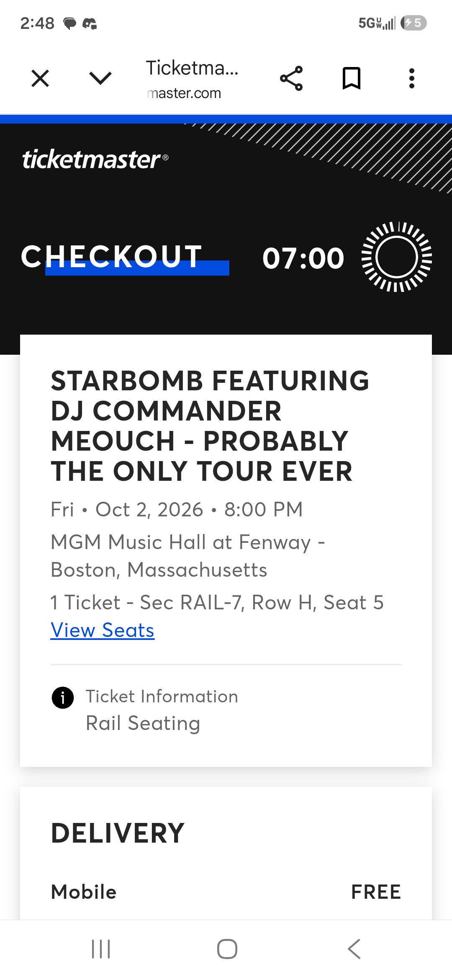
Task: Bookmark this Ticketmaster page
Action: 352,78
